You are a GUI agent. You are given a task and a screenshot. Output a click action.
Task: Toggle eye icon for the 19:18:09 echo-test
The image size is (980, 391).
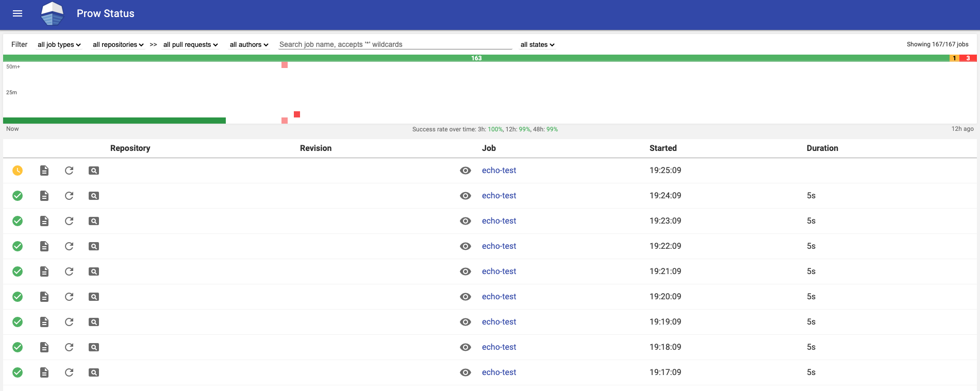[x=466, y=347]
